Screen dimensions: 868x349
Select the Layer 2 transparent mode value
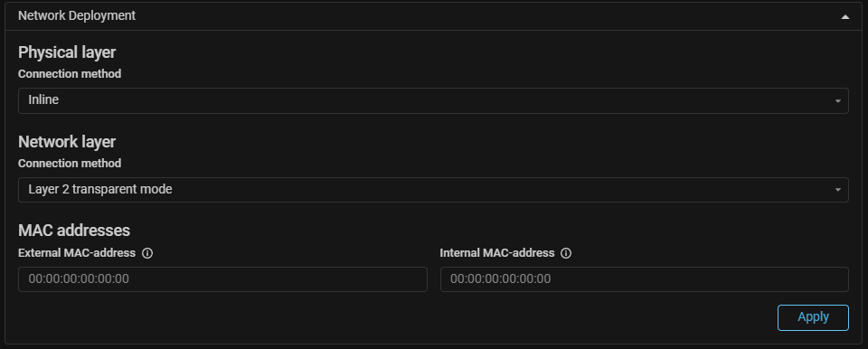[100, 190]
